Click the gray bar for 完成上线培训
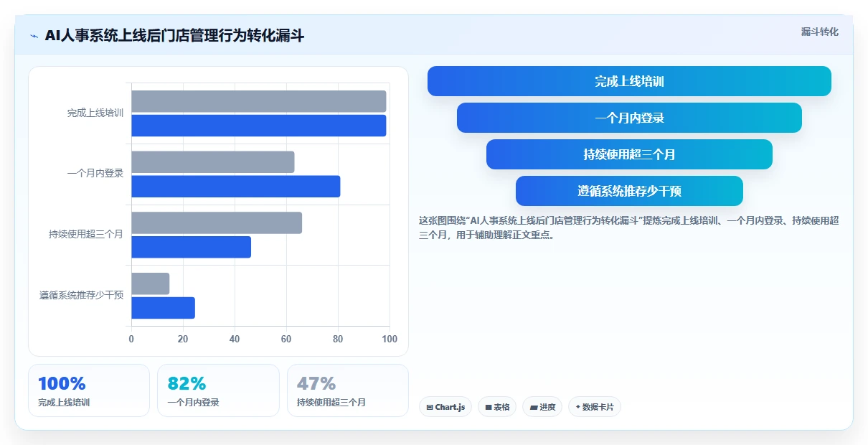The image size is (868, 445). click(259, 101)
